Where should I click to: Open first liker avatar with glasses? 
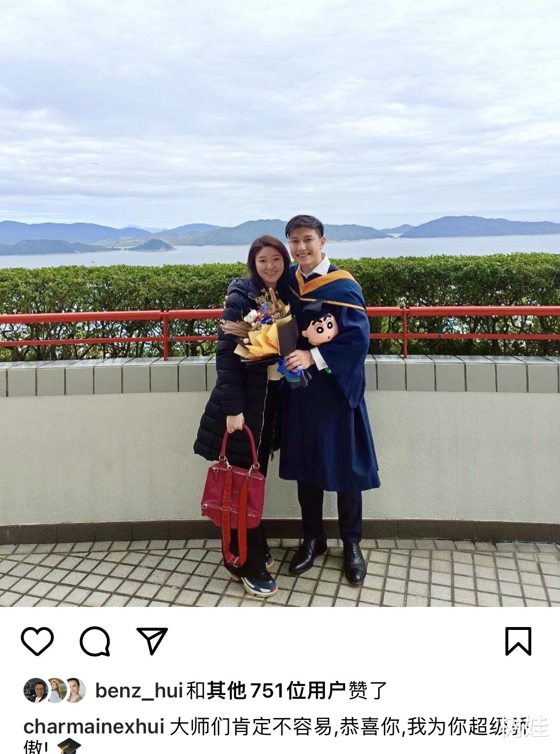click(36, 690)
